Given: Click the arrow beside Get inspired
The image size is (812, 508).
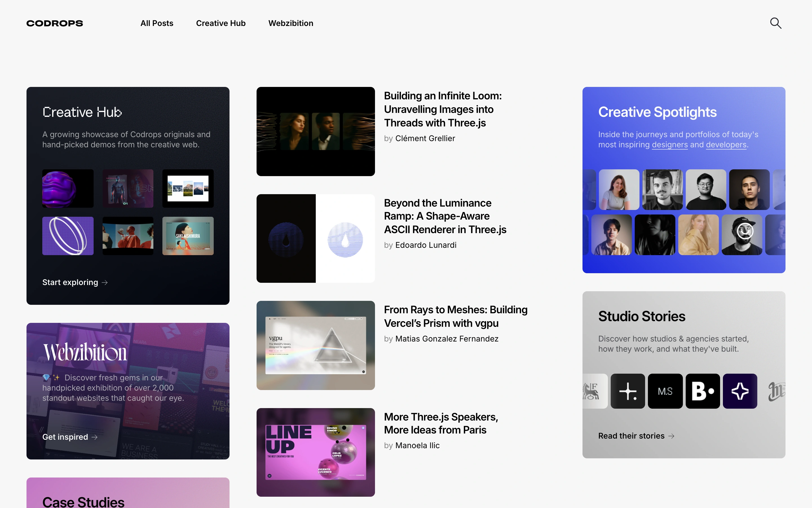Looking at the screenshot, I should 95,437.
